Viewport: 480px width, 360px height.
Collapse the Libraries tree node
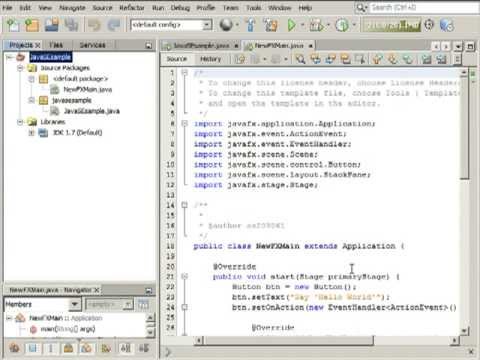click(21, 122)
